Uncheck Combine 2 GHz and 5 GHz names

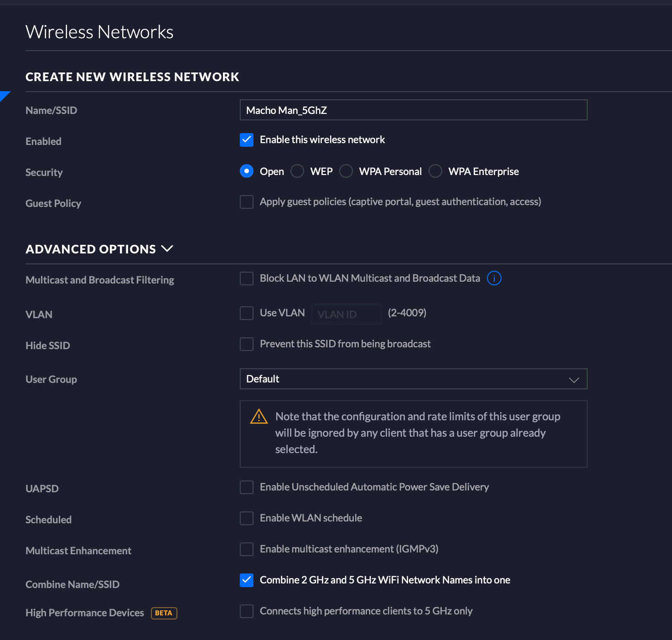tap(247, 580)
